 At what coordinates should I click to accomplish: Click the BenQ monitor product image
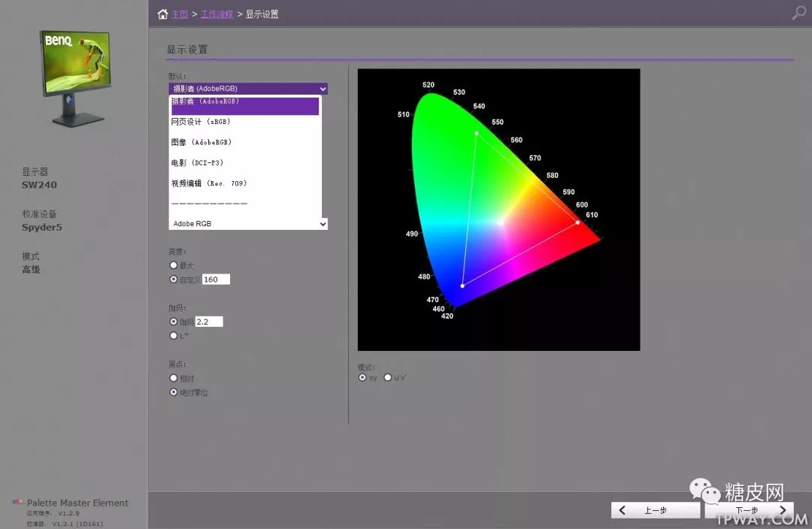coord(75,77)
